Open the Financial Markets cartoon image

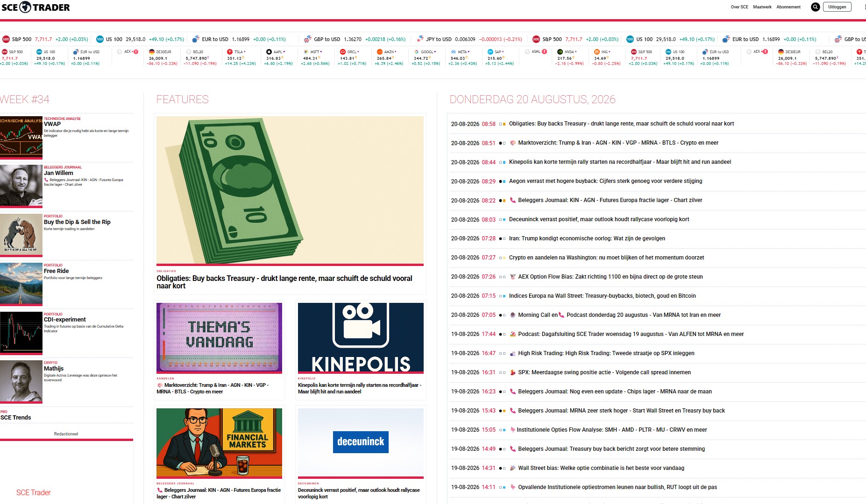(x=219, y=443)
